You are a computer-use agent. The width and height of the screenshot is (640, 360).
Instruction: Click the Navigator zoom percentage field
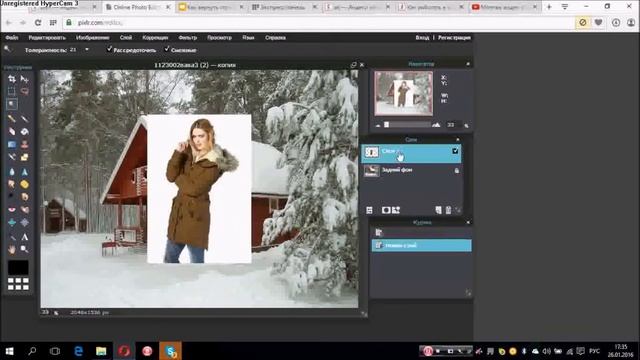tap(453, 124)
